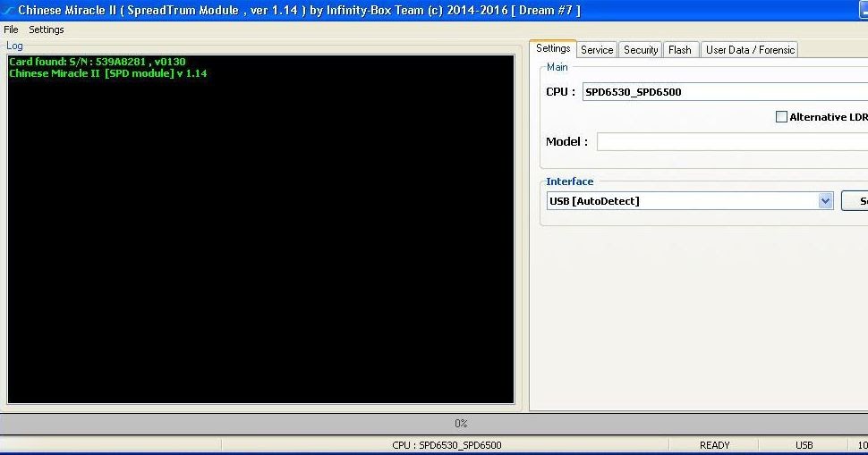Open the File menu

[x=11, y=29]
